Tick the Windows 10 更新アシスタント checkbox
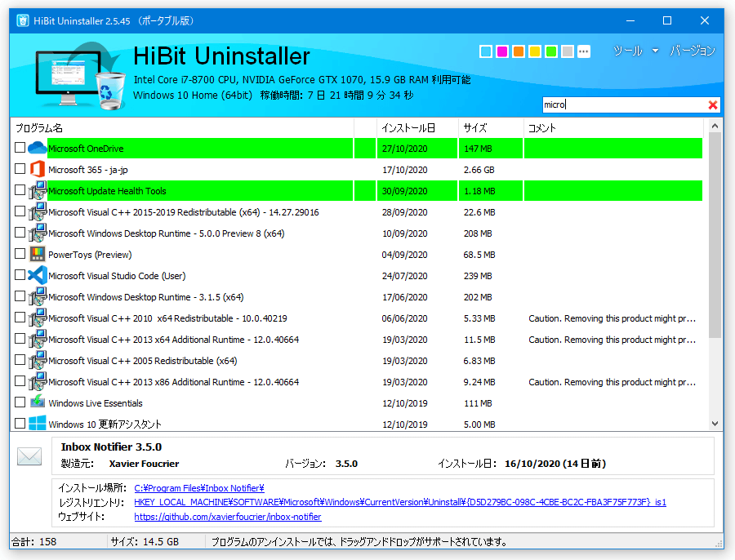Viewport: 735px width, 560px height. click(x=20, y=423)
